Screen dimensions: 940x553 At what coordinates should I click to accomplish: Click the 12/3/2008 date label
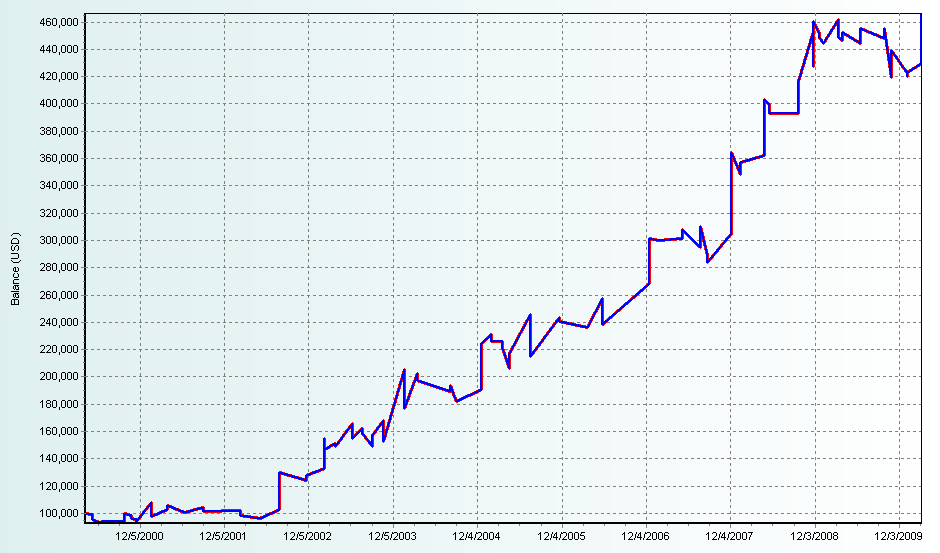[x=814, y=536]
